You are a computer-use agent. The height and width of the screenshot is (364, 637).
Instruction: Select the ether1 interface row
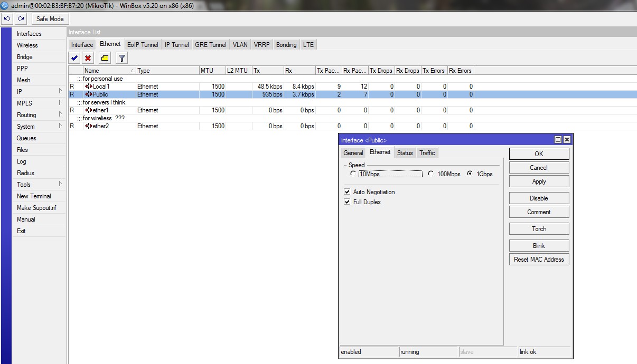pyautogui.click(x=271, y=110)
